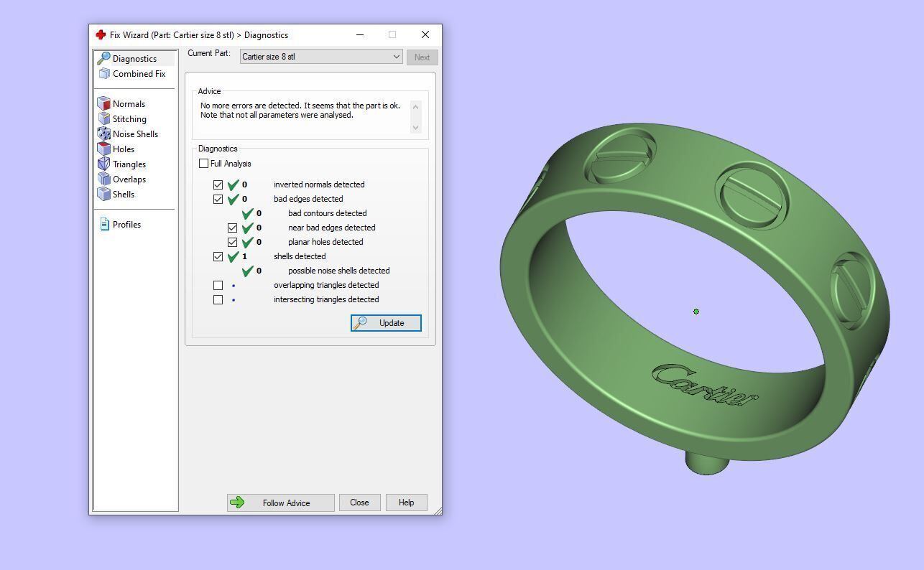Uncheck inverted normals detected checkbox

point(218,184)
